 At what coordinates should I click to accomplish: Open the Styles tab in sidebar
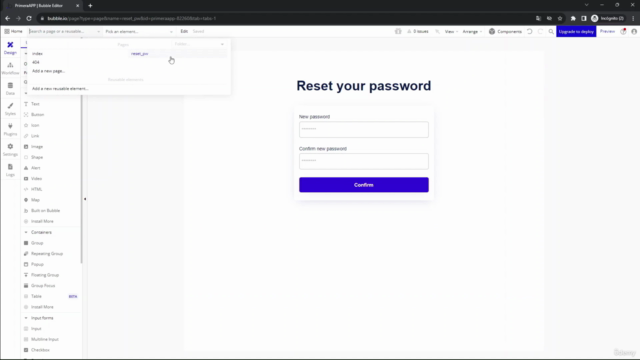[10, 109]
